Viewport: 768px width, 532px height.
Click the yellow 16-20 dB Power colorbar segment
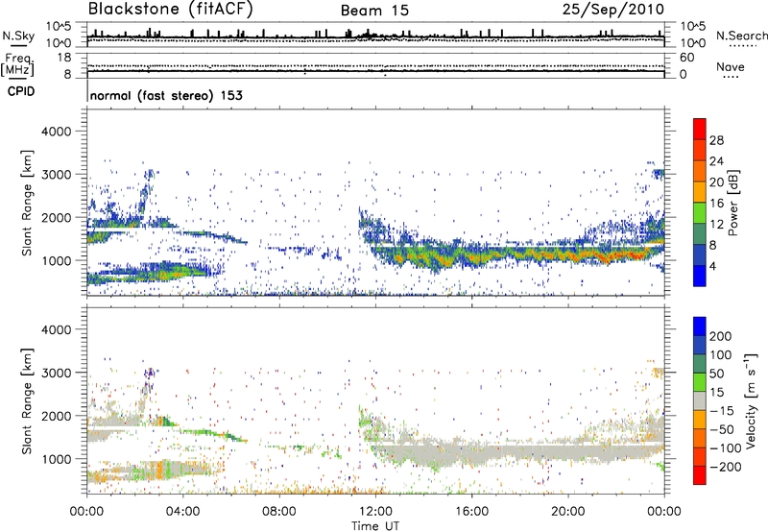coord(700,192)
